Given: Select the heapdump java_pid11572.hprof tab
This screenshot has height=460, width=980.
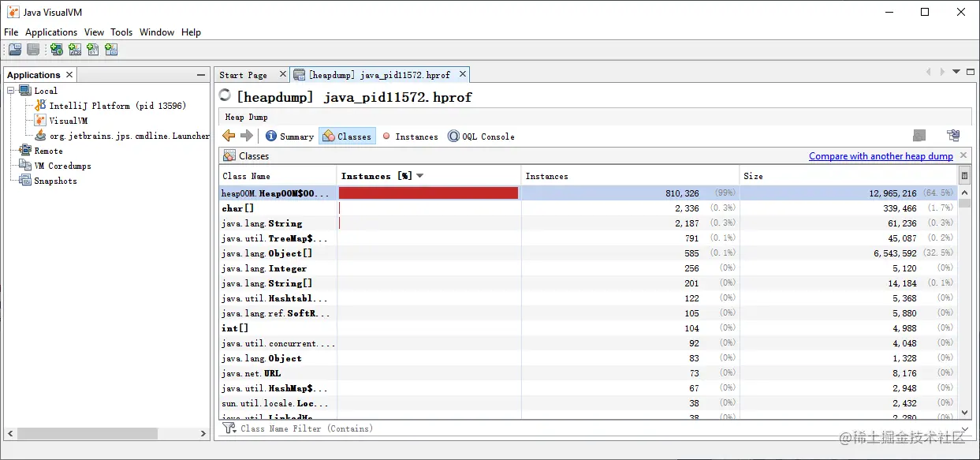Looking at the screenshot, I should point(379,75).
